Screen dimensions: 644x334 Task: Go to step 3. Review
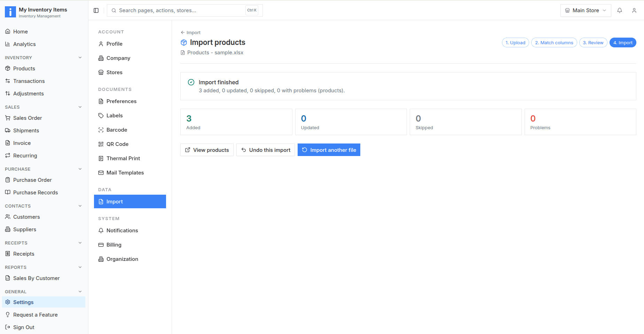[x=593, y=42]
